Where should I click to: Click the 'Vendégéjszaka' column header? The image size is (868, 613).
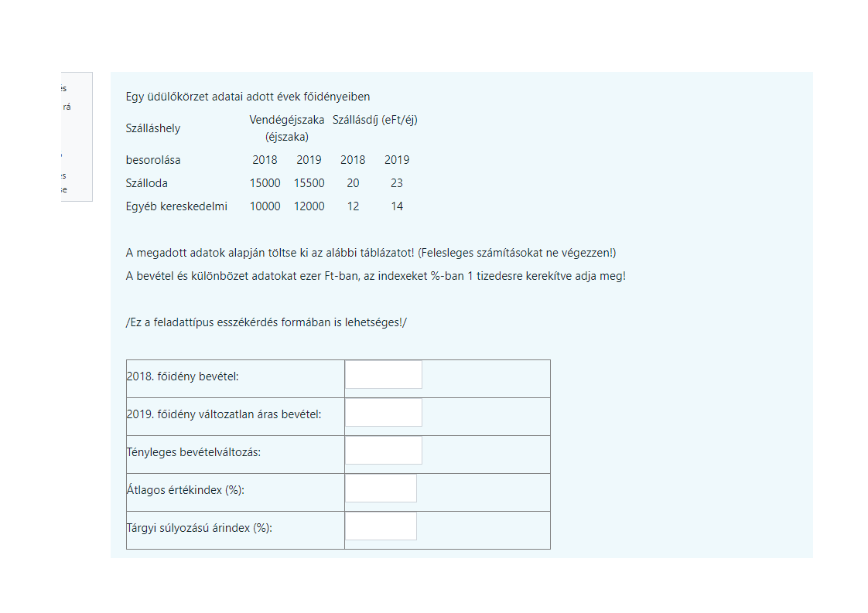[286, 120]
